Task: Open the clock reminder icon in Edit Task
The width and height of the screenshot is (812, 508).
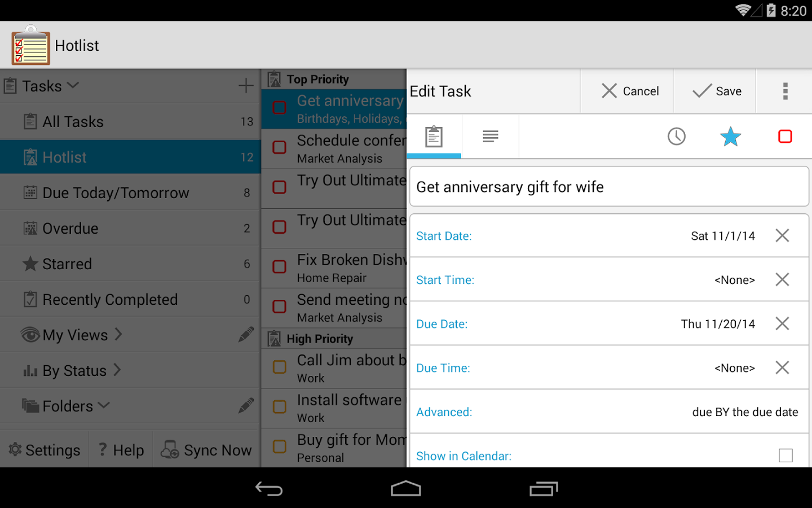Action: click(x=677, y=136)
